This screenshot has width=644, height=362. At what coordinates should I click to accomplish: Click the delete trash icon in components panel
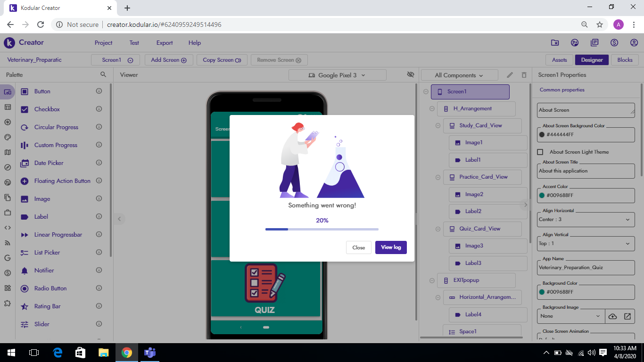pos(524,75)
